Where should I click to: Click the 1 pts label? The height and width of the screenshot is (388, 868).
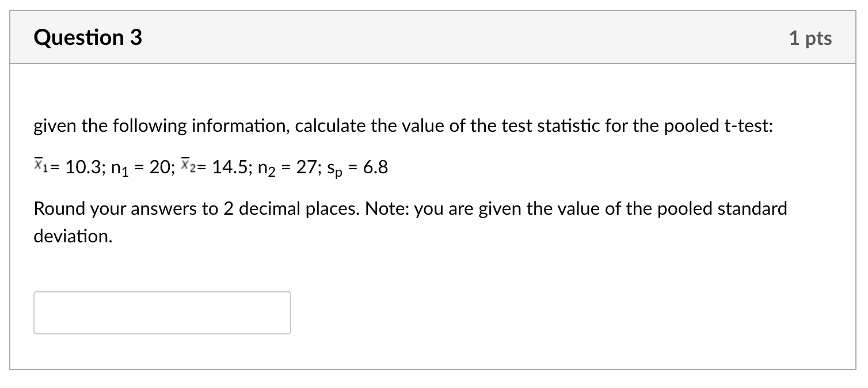coord(812,37)
